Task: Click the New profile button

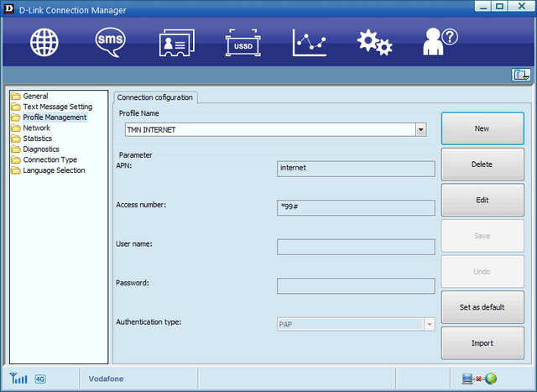Action: 482,128
